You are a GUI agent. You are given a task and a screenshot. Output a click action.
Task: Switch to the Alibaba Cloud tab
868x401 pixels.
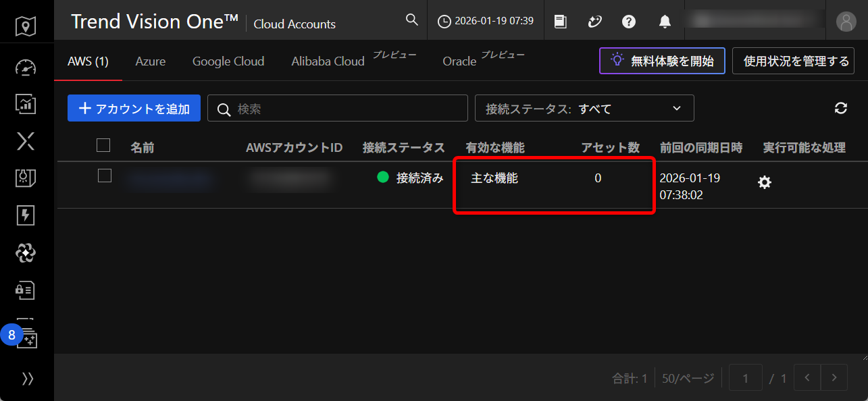pos(328,61)
